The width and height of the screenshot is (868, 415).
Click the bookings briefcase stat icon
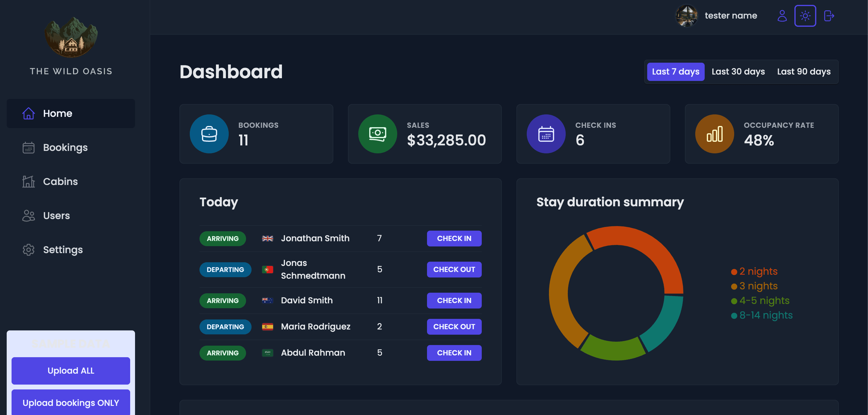click(209, 134)
